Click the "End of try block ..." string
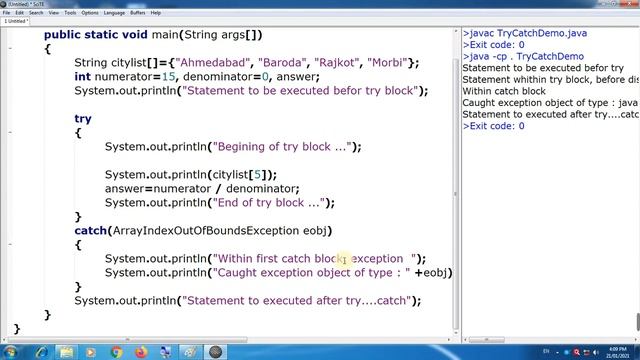Viewport: 640px width, 360px height. coord(269,203)
